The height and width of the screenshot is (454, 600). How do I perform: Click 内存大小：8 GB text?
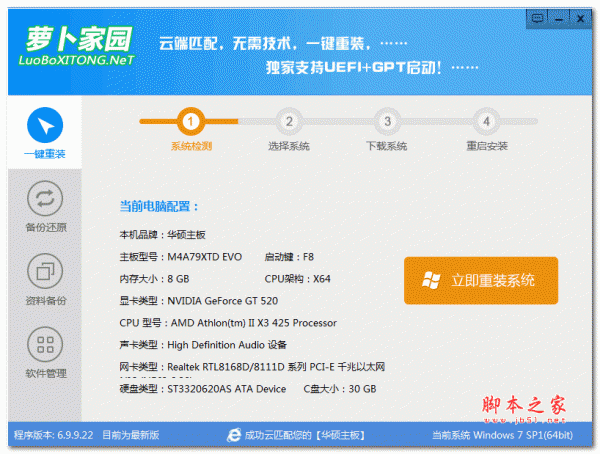coord(154,279)
